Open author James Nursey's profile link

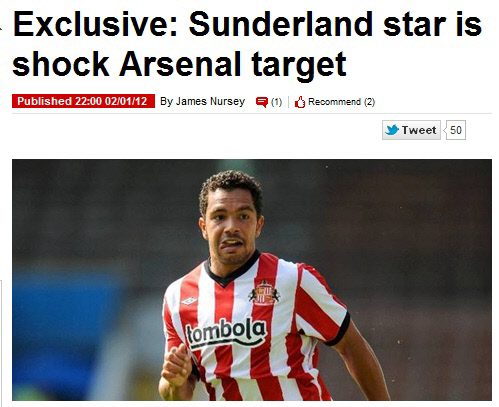point(202,101)
